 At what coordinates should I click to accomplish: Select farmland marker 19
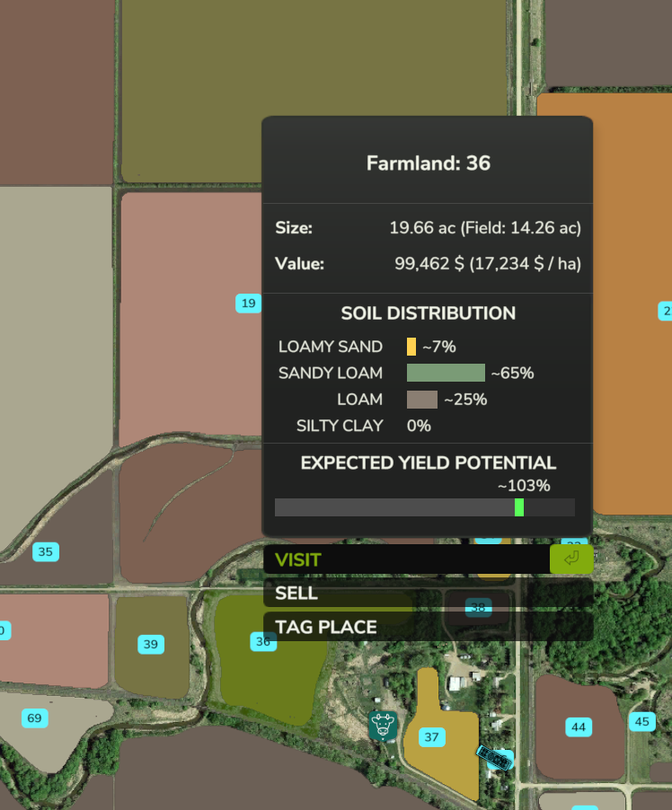coord(248,304)
